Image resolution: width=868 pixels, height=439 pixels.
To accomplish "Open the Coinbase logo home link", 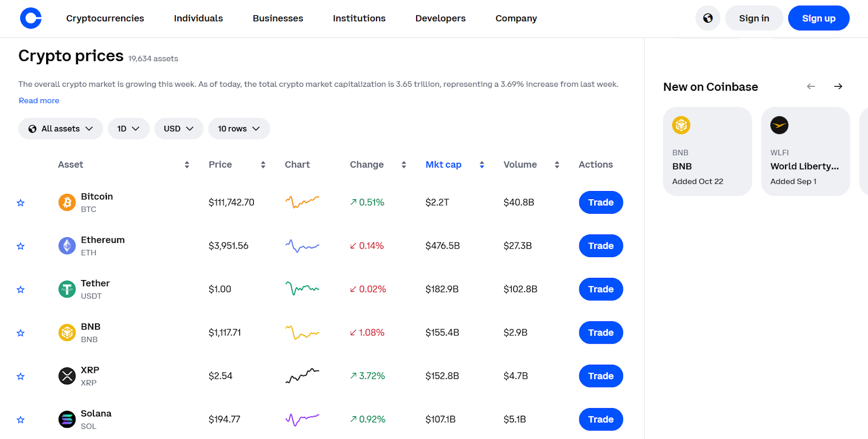I will click(x=31, y=18).
